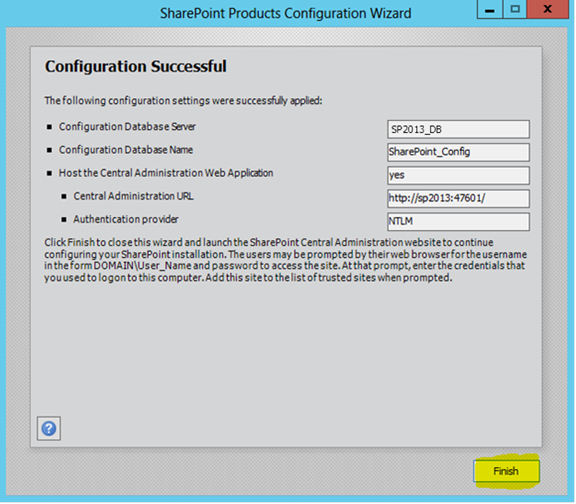Select the Configuration Database Server field SP2013_DB
Viewport: 576px width, 504px height.
(458, 129)
